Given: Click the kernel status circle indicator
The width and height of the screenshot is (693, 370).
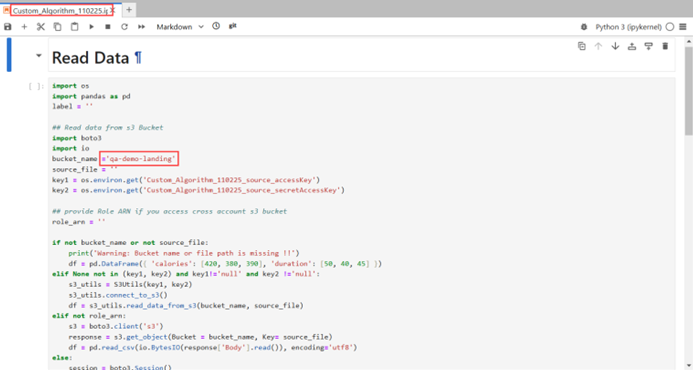Looking at the screenshot, I should (x=670, y=27).
